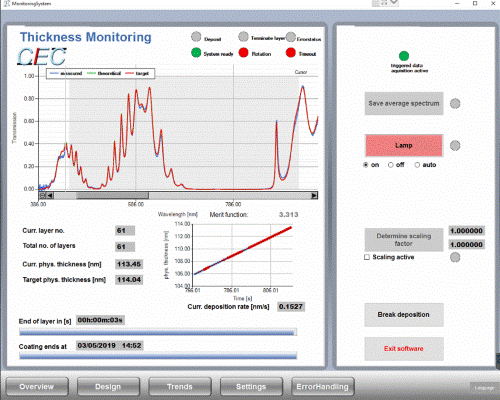The height and width of the screenshot is (400, 500).
Task: Click the indicator beside Scaling active
Action: [455, 257]
